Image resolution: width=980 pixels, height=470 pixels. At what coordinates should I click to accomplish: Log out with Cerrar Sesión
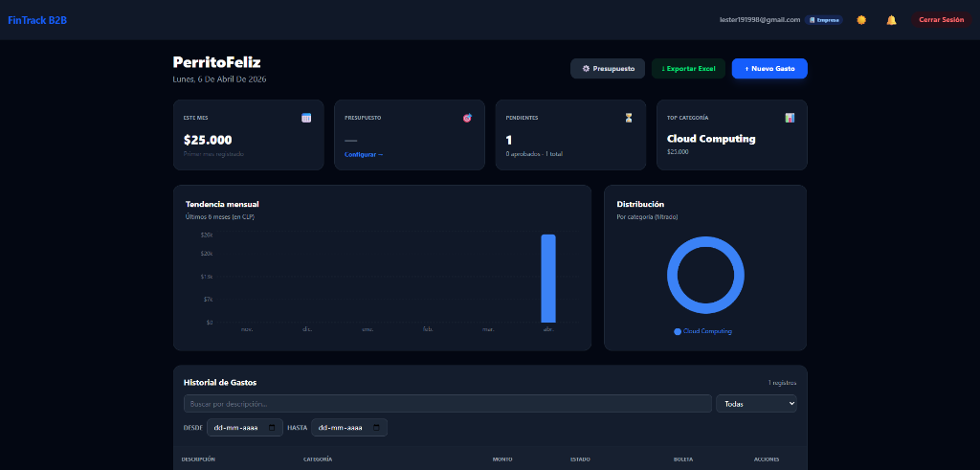click(x=942, y=20)
